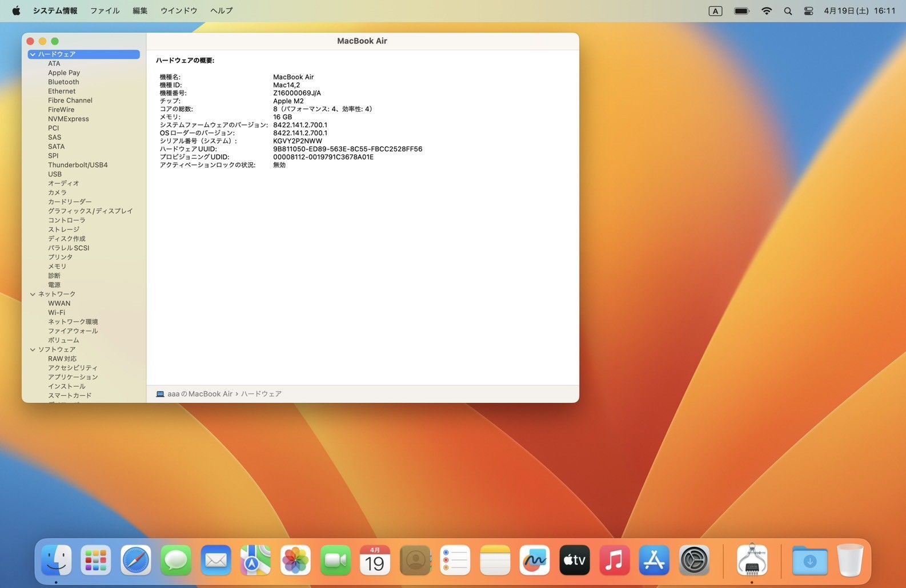Show Wi-Fi status in menu bar

767,11
